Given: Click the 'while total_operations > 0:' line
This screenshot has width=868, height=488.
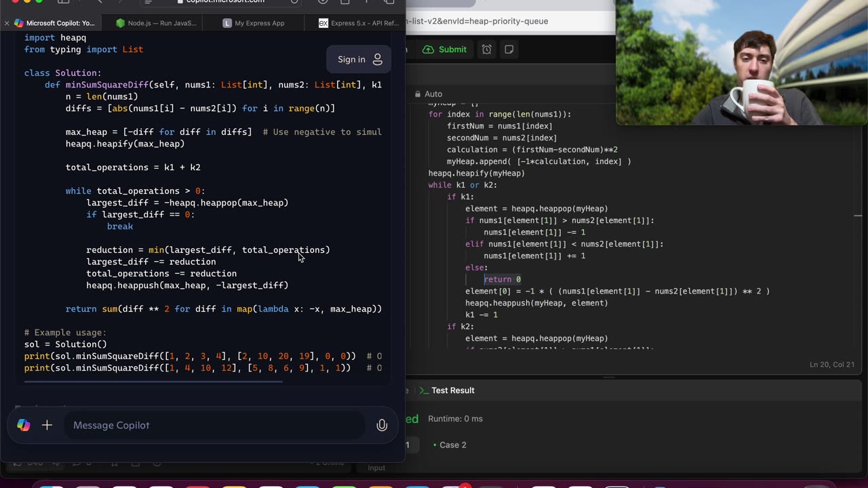Looking at the screenshot, I should pyautogui.click(x=135, y=191).
